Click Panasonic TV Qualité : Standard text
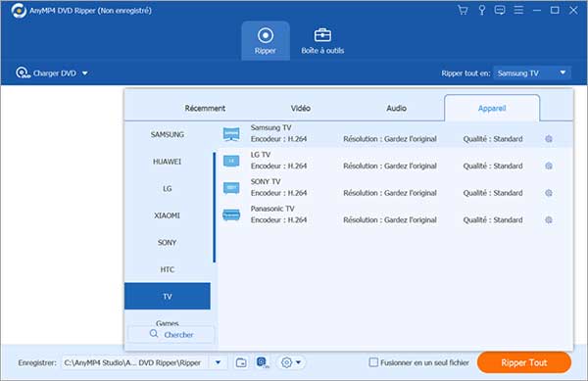This screenshot has width=588, height=381. pyautogui.click(x=493, y=220)
